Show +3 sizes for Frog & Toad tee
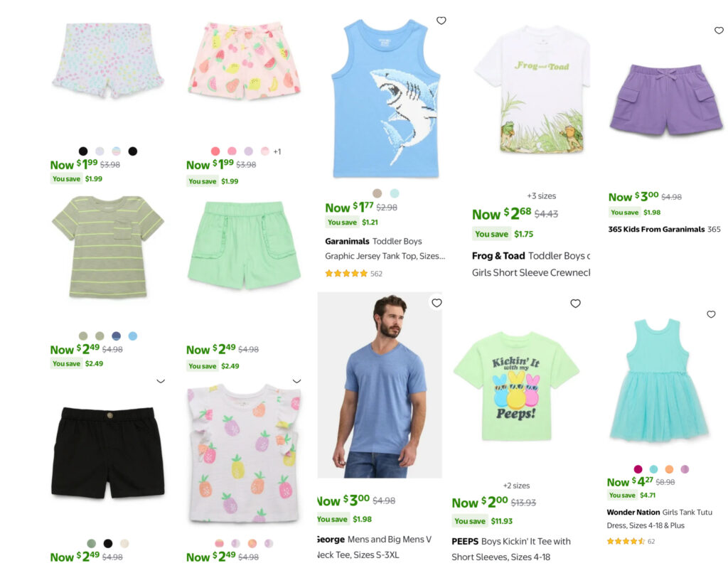728x578 pixels. point(541,196)
